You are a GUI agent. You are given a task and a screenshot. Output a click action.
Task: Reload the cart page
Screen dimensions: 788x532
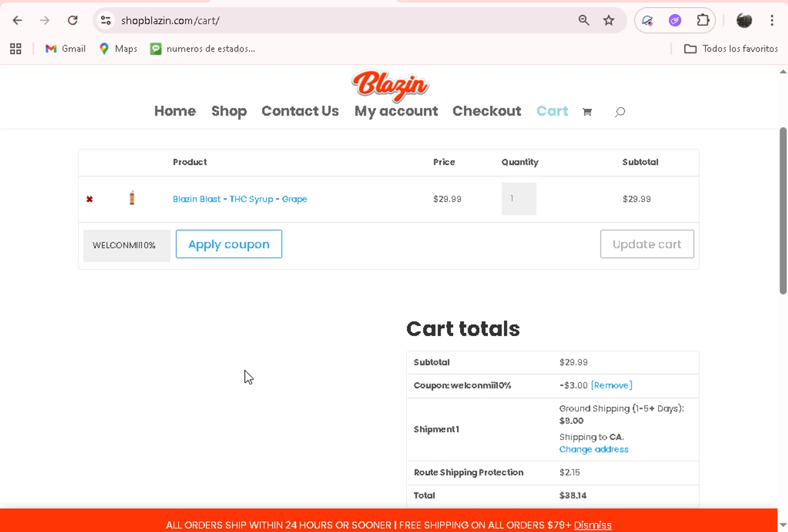pos(72,20)
